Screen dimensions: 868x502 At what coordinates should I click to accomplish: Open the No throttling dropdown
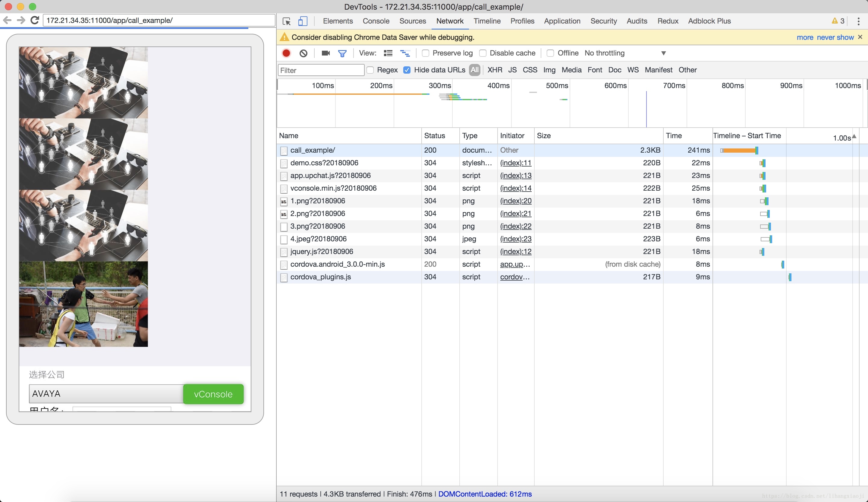point(625,53)
